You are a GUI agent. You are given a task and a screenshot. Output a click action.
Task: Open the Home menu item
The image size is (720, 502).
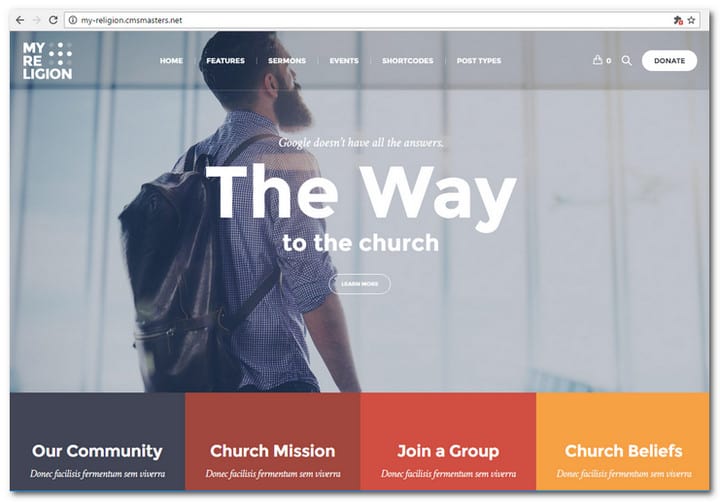(x=171, y=61)
